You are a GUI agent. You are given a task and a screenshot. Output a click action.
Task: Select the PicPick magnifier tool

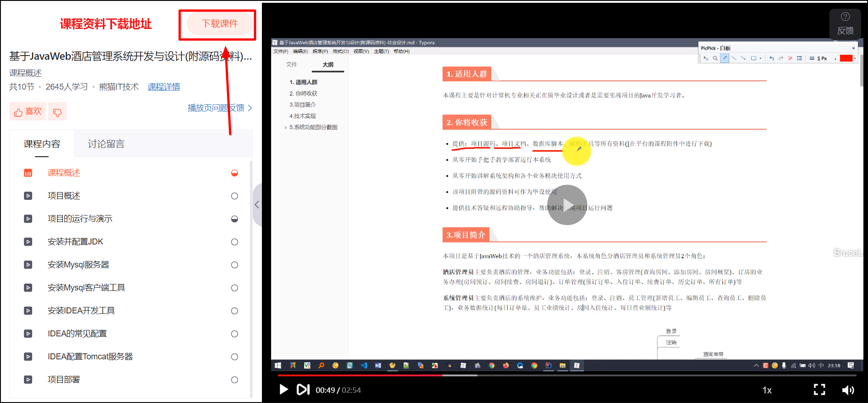click(715, 58)
